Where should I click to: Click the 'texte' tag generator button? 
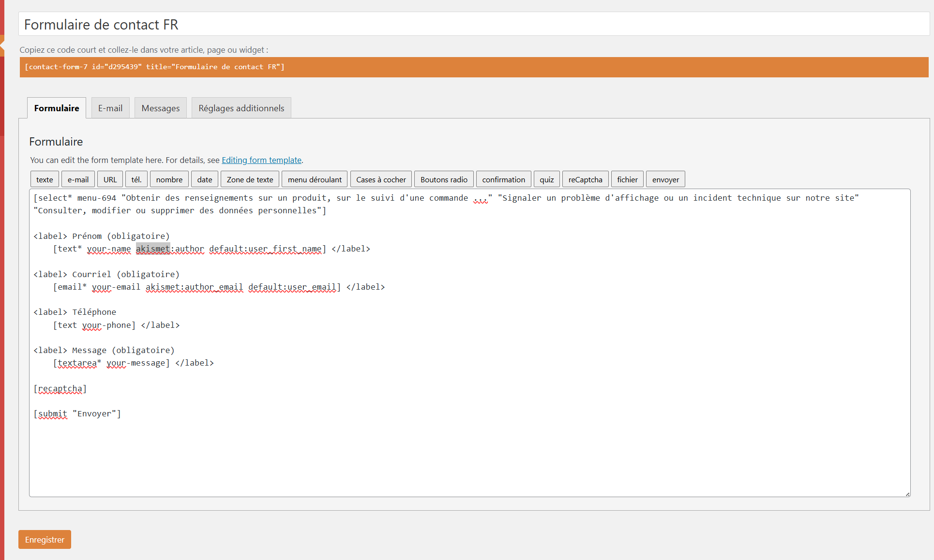click(x=45, y=179)
